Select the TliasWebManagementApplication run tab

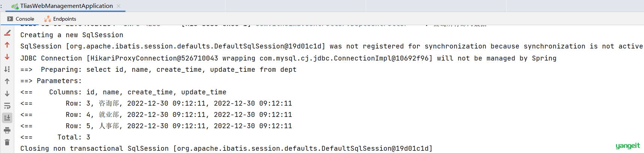click(x=66, y=6)
